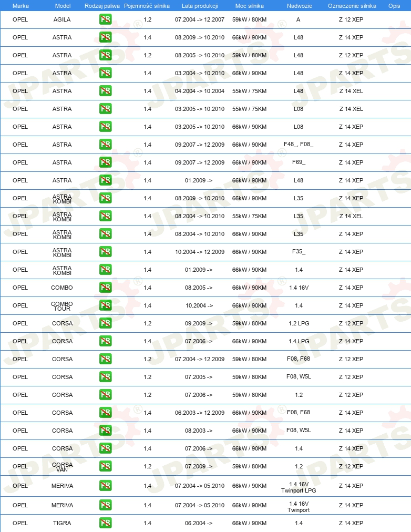Click the fuel icon for CORSA 06.2003 -> 12.2009
411x532 pixels.
tap(106, 413)
